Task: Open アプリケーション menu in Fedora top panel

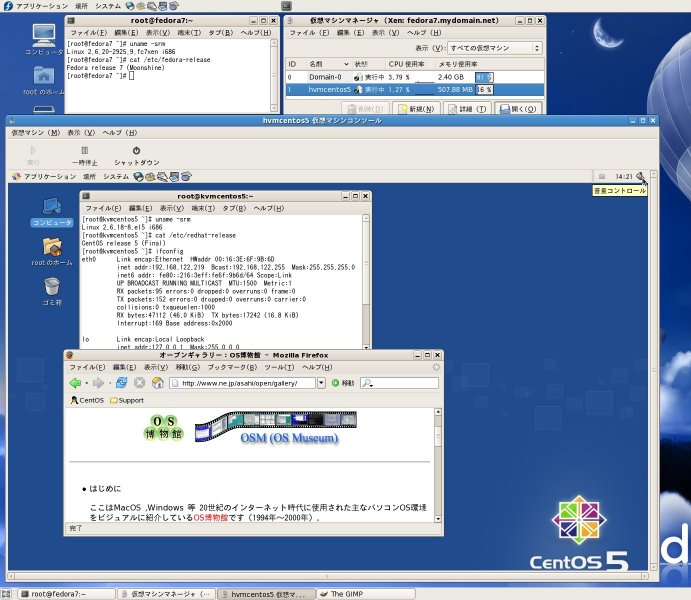Action: 42,6
